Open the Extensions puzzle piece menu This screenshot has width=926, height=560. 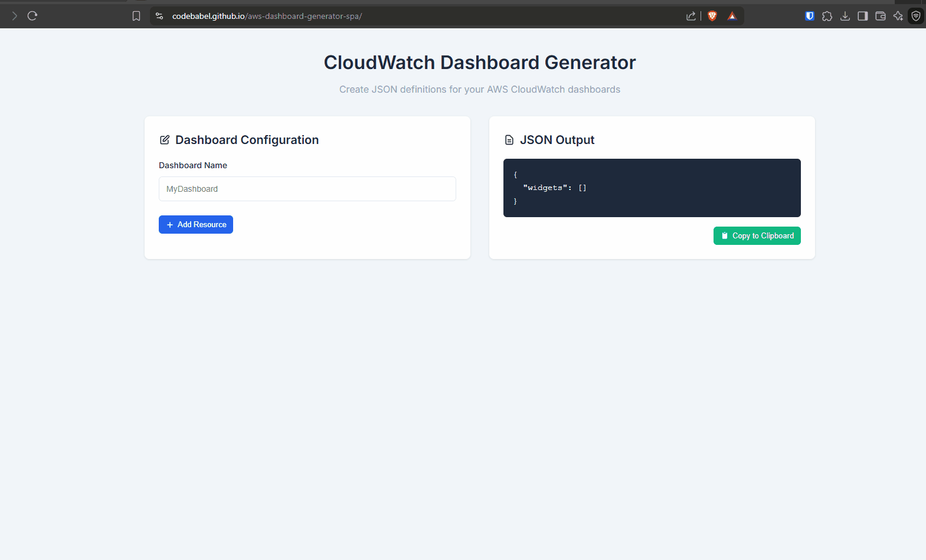click(x=827, y=16)
